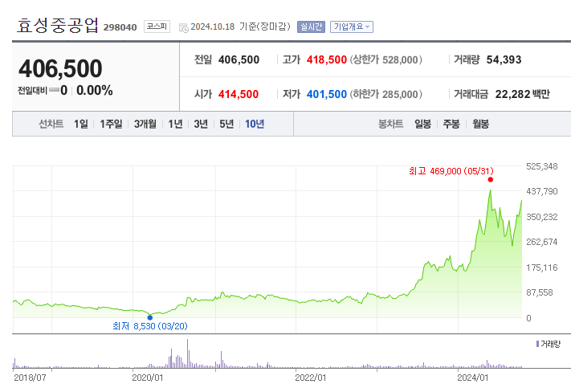This screenshot has width=571, height=392.
Task: Click the 거래량 value 54,393
Action: (x=504, y=59)
